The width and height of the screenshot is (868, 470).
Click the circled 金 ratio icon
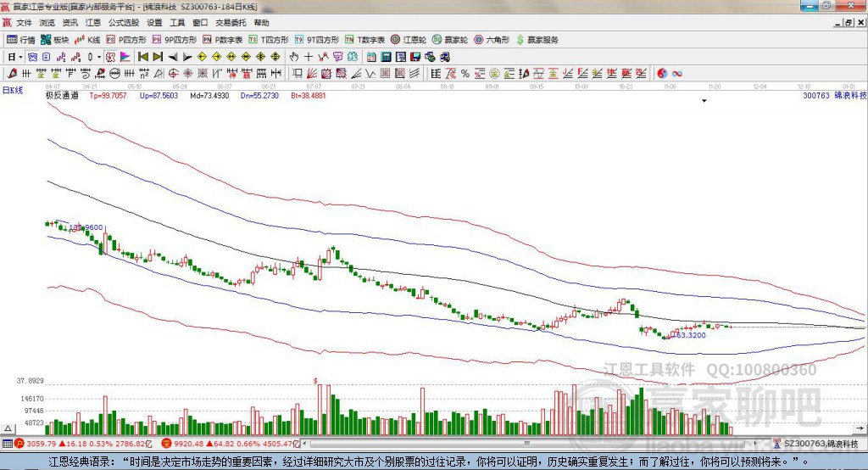(x=494, y=74)
